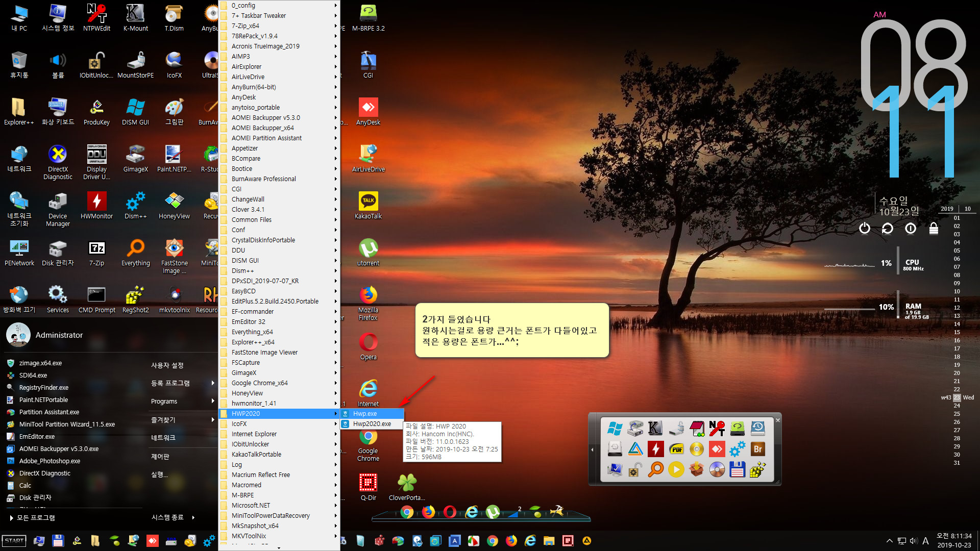This screenshot has height=551, width=980.
Task: Open the NTPWEdit desktop icon
Action: point(96,18)
